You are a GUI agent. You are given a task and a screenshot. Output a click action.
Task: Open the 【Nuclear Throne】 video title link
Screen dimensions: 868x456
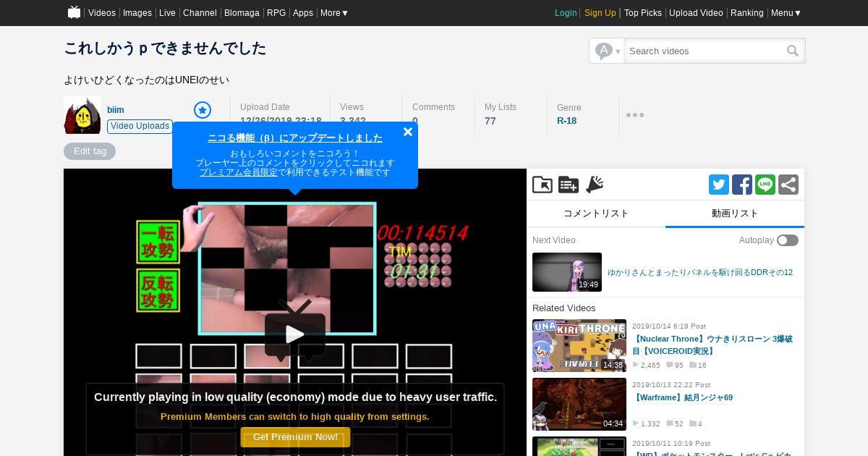pyautogui.click(x=712, y=345)
